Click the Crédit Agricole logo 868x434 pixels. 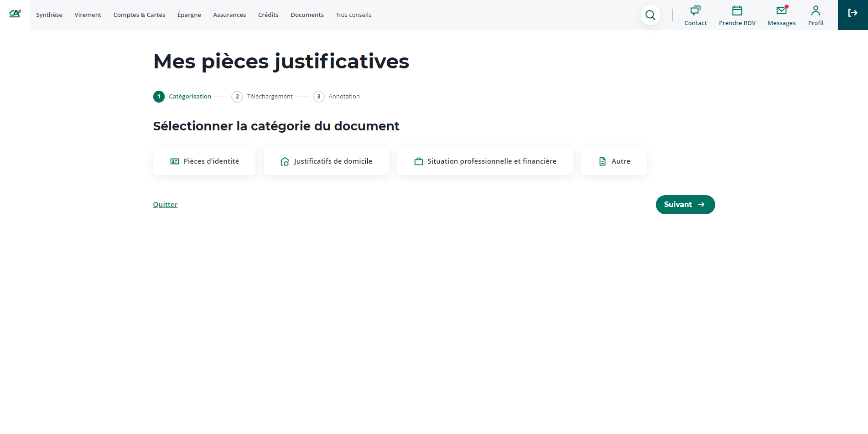tap(15, 14)
